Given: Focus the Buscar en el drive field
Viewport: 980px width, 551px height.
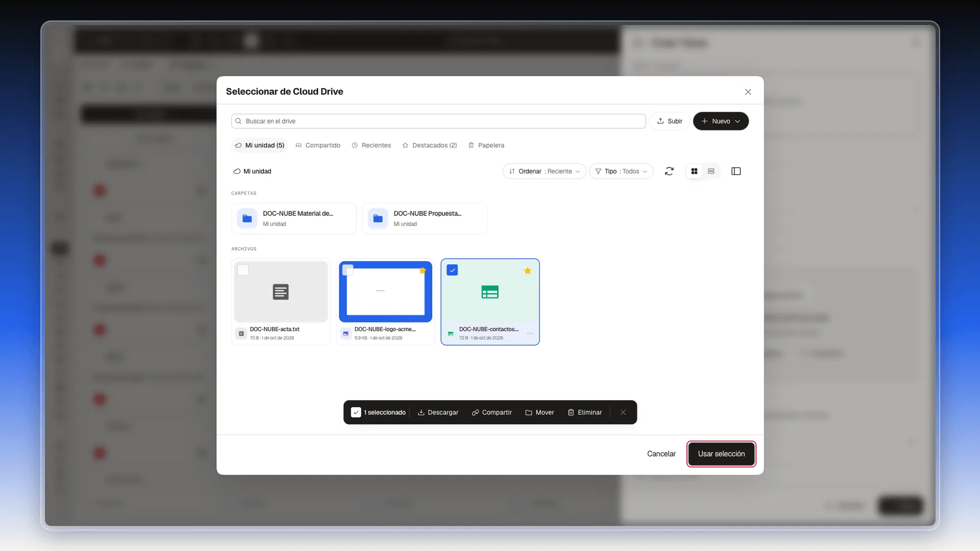Looking at the screenshot, I should tap(438, 121).
